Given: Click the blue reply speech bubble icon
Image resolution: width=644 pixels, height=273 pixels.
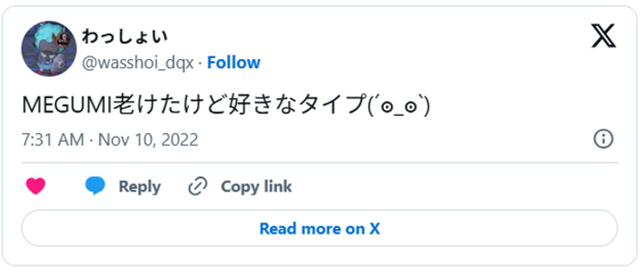Looking at the screenshot, I should coord(95,186).
